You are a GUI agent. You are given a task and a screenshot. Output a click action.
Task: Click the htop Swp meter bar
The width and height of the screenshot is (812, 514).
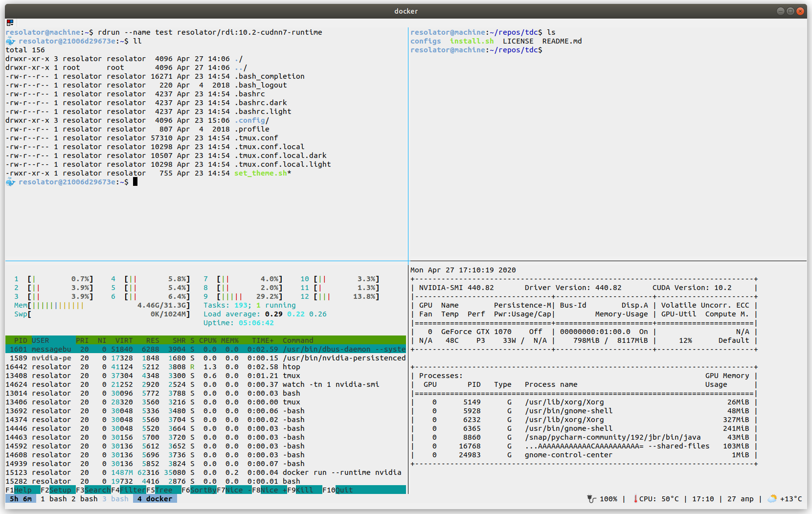click(x=102, y=314)
